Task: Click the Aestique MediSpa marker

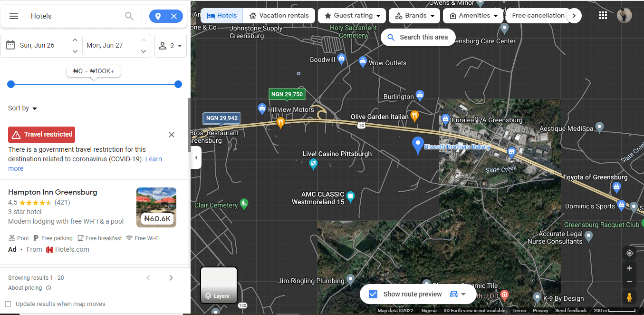Action: pos(600,127)
